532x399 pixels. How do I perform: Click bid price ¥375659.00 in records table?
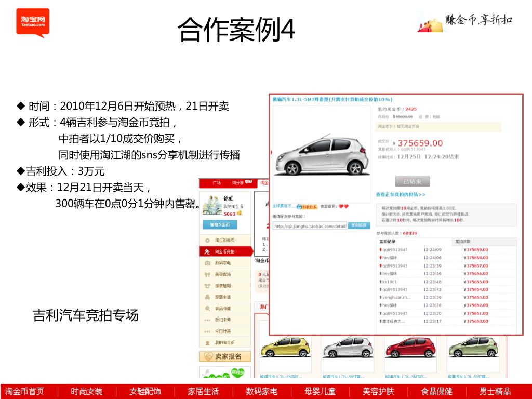click(476, 250)
